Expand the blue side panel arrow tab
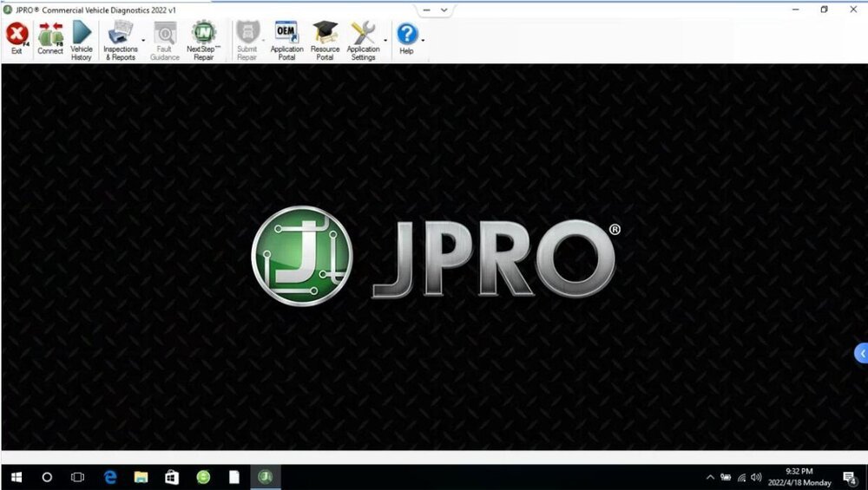868x490 pixels. click(861, 353)
